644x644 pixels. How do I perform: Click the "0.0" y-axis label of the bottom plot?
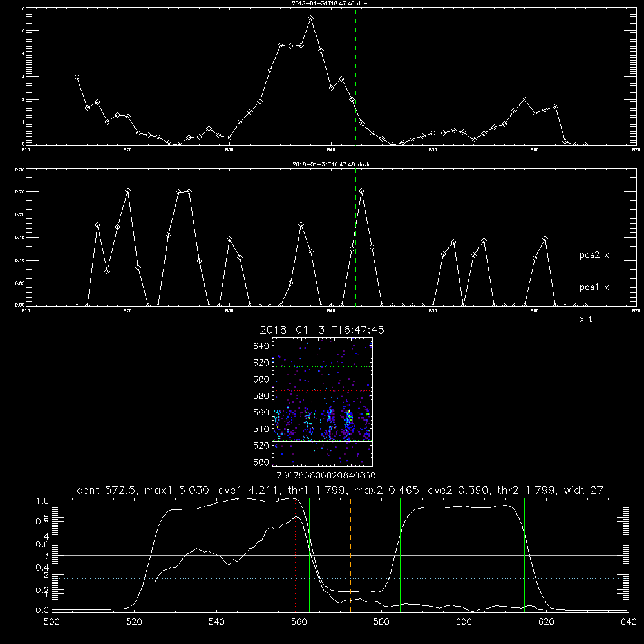pos(43,610)
